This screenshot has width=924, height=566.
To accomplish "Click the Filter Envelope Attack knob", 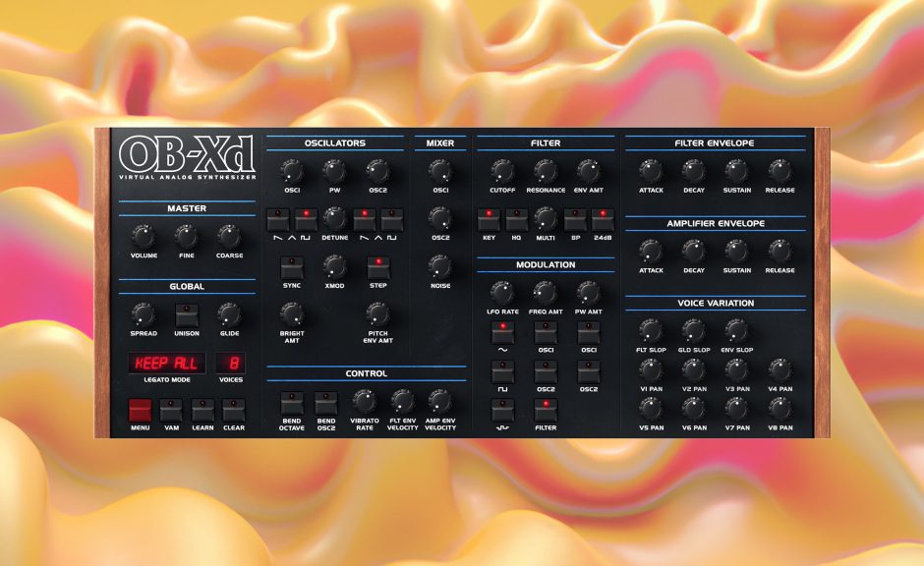I will (x=651, y=170).
